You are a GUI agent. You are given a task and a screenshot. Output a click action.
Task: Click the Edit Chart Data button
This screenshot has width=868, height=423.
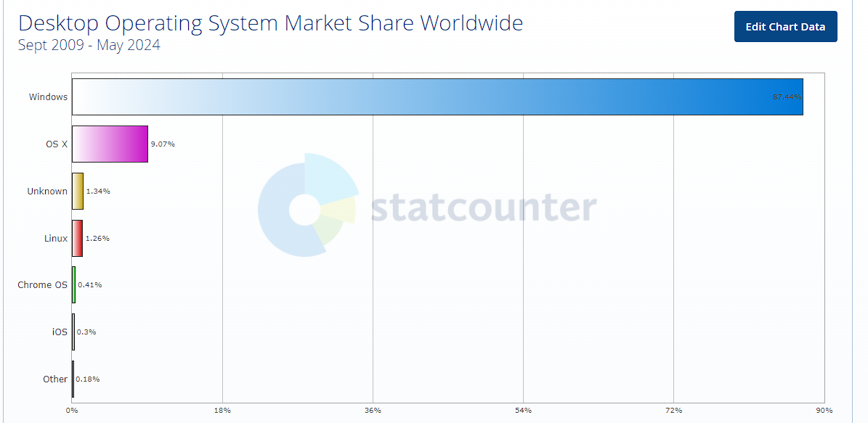(x=785, y=27)
